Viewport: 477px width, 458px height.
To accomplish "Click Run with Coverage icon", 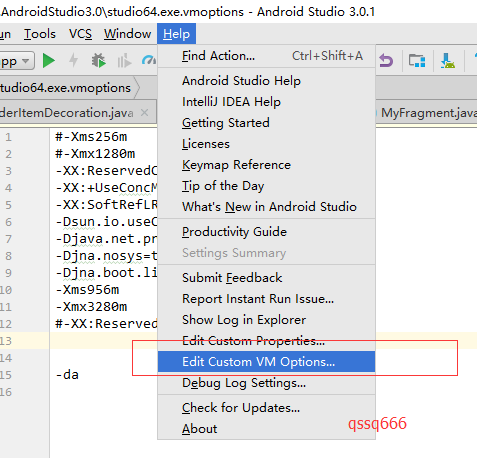I will pyautogui.click(x=124, y=61).
